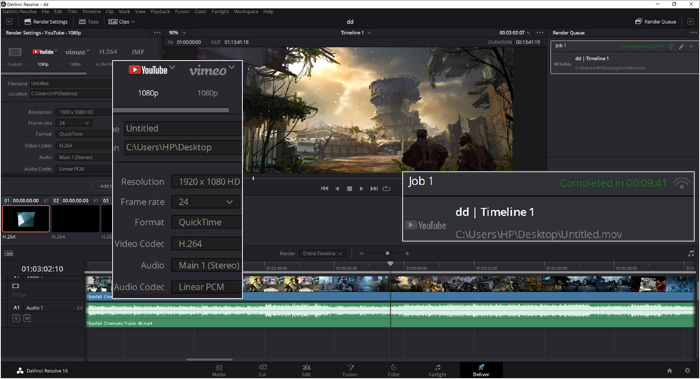The width and height of the screenshot is (700, 379).
Task: Open the Render Settings panel button
Action: [46, 21]
